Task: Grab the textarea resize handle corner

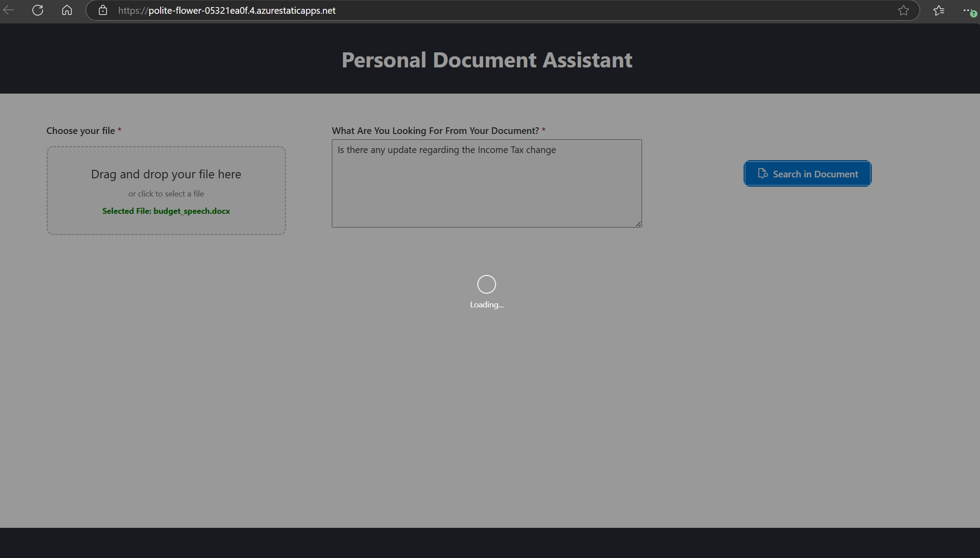Action: click(x=638, y=224)
